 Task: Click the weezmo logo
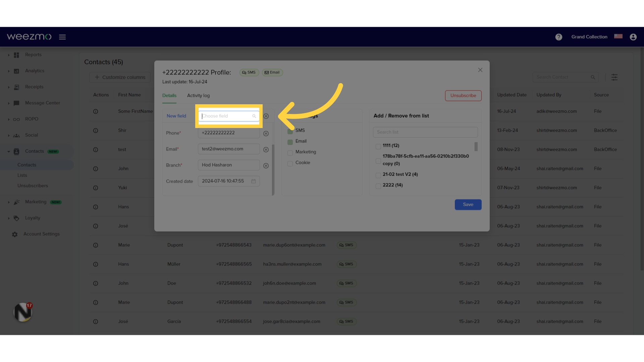29,37
